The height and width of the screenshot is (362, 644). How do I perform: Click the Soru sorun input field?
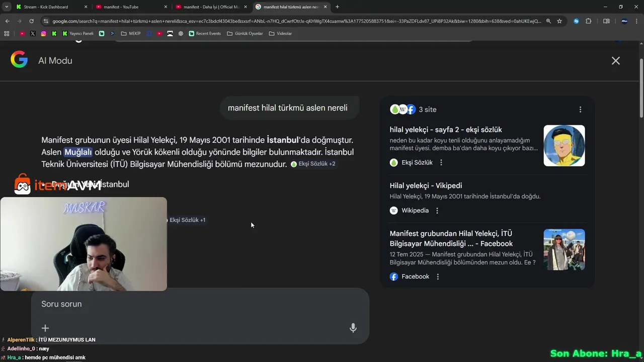200,304
